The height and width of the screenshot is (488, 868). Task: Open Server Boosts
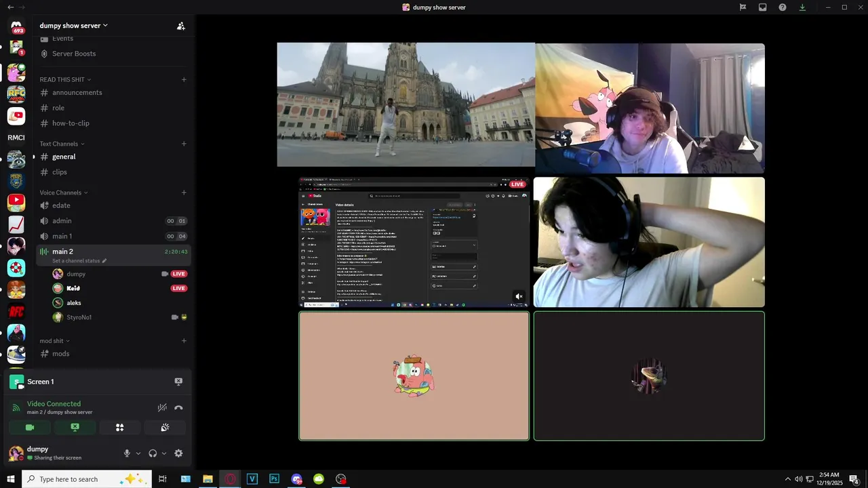click(74, 54)
